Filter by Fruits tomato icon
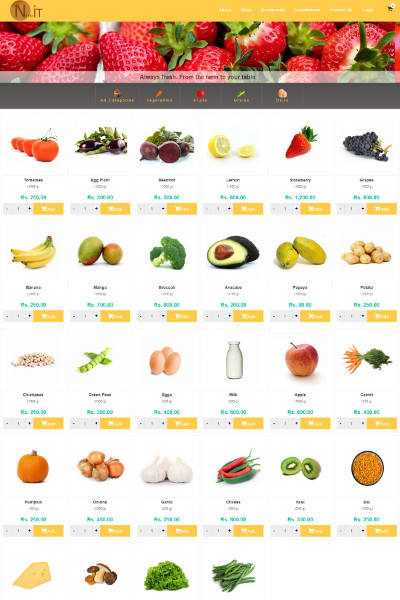This screenshot has height=600, width=400. pyautogui.click(x=200, y=93)
